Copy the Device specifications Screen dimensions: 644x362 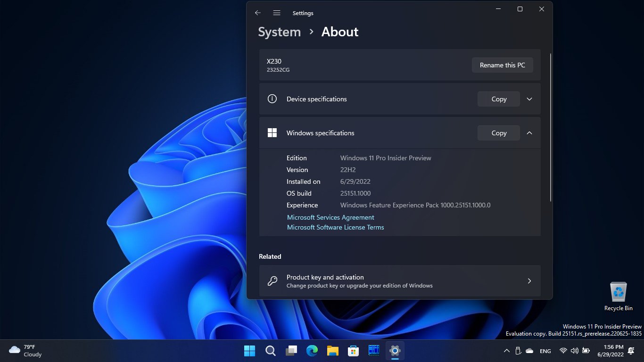pos(499,99)
